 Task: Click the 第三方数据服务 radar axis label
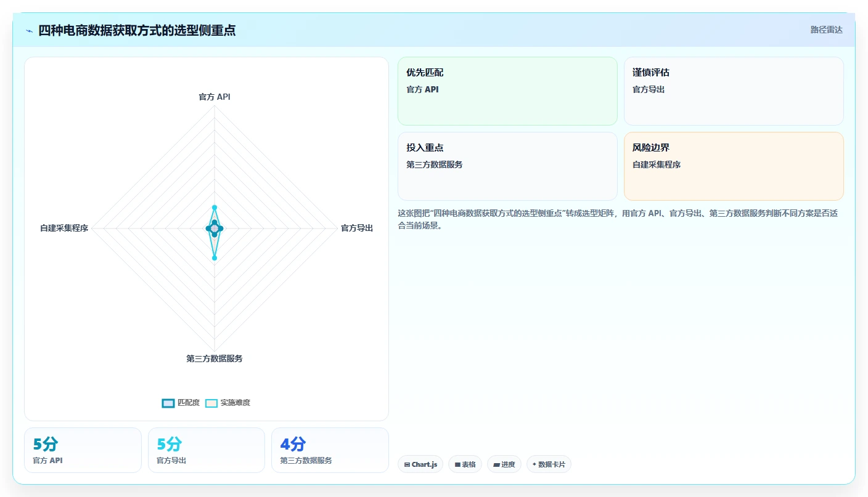tap(215, 358)
